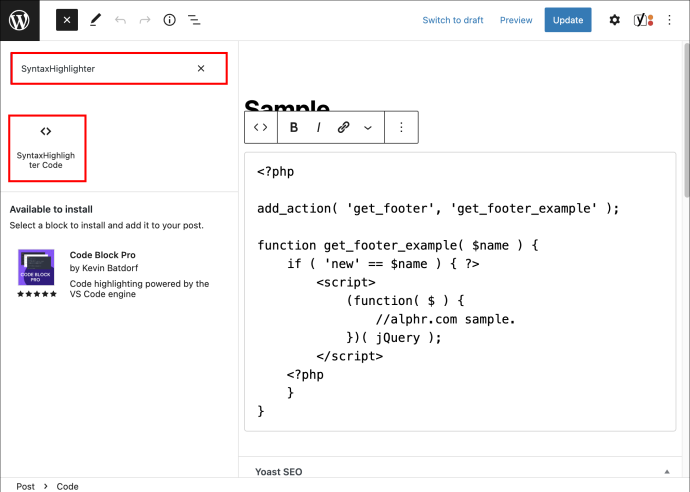The height and width of the screenshot is (492, 690).
Task: Toggle bold formatting in block toolbar
Action: [294, 128]
